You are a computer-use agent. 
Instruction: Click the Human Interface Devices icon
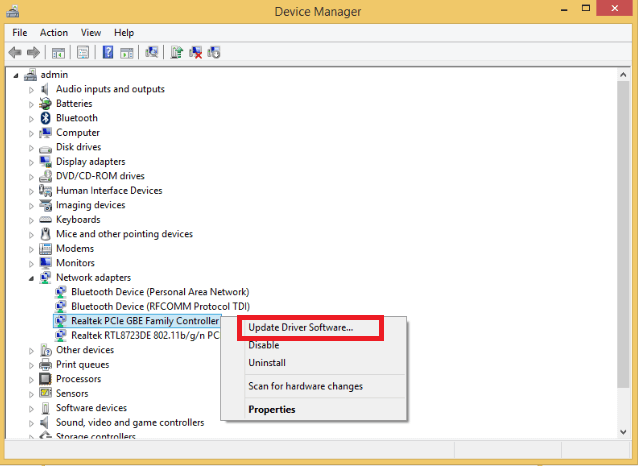(x=45, y=190)
